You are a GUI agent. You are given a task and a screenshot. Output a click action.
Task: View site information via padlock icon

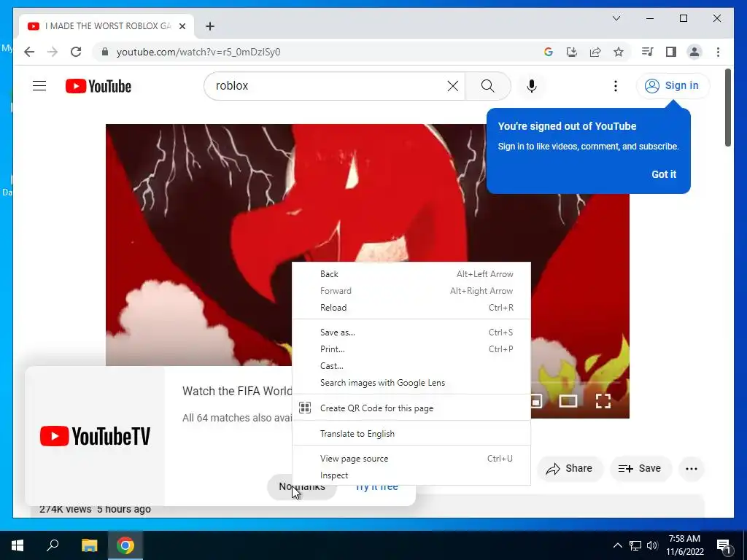105,52
